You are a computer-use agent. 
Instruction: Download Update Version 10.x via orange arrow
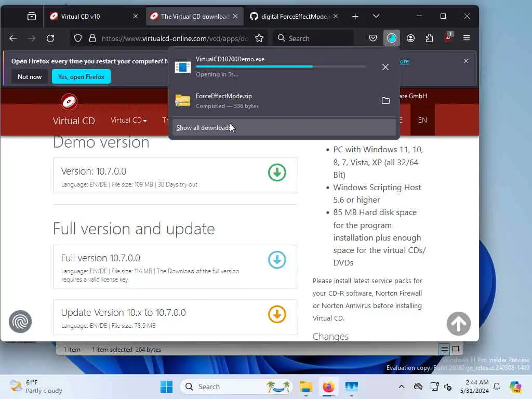point(277,314)
